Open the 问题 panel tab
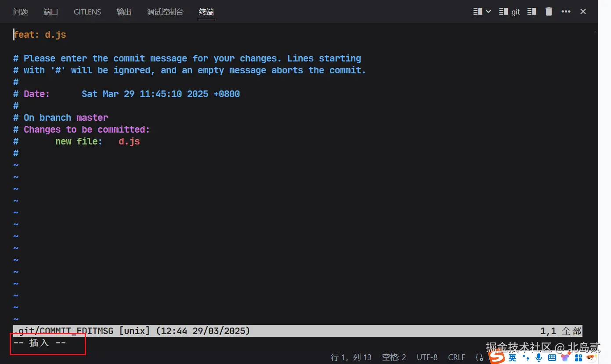The height and width of the screenshot is (364, 611). click(x=21, y=12)
